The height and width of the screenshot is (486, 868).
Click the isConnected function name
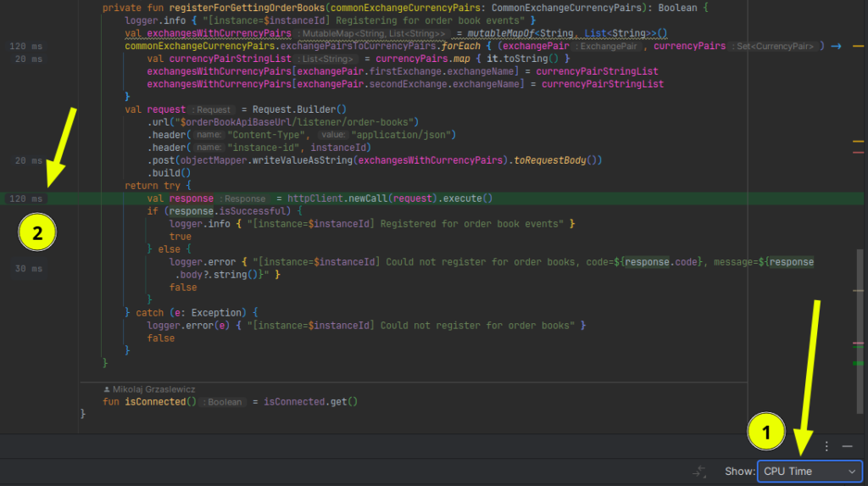pos(156,402)
